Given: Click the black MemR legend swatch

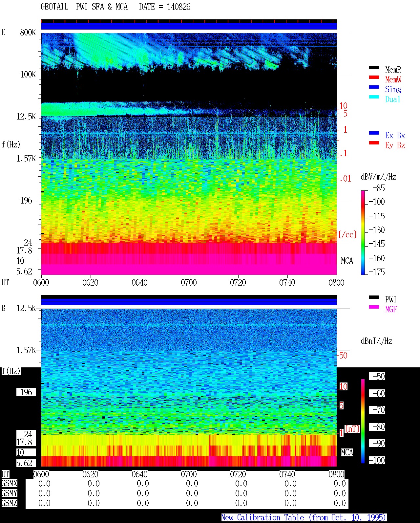Looking at the screenshot, I should [374, 68].
